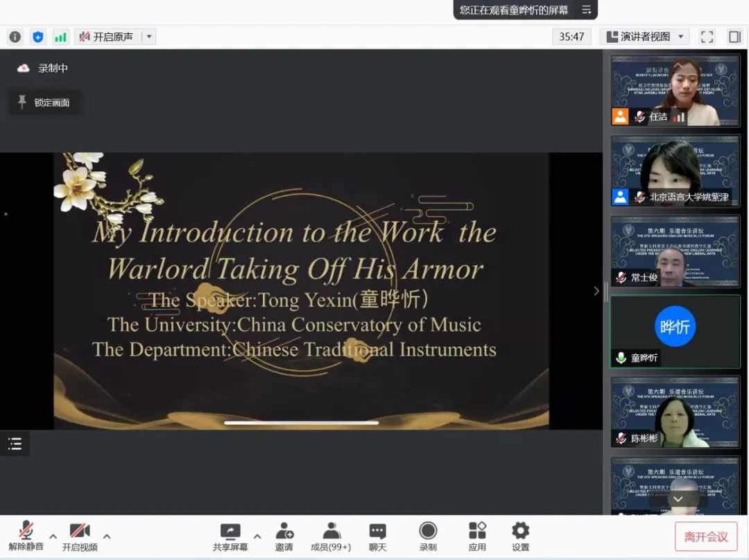
Task: Click the 录制中 cloud recording indicator
Action: (42, 69)
